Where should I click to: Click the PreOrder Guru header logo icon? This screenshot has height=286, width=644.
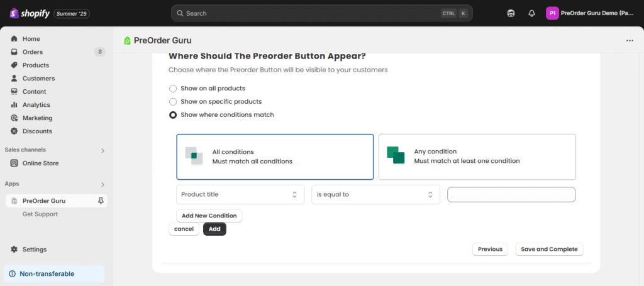[x=128, y=41]
